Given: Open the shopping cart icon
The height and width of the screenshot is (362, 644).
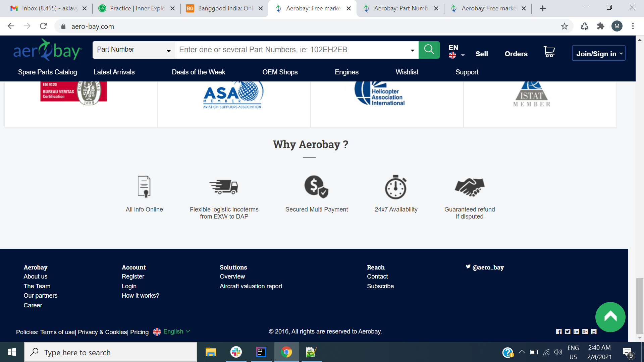Looking at the screenshot, I should pyautogui.click(x=549, y=52).
